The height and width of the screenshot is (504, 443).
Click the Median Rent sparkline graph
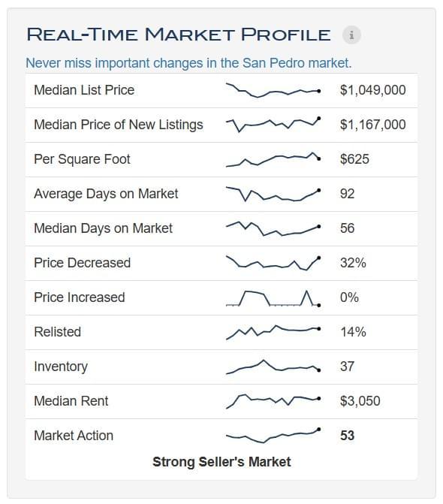click(x=273, y=401)
